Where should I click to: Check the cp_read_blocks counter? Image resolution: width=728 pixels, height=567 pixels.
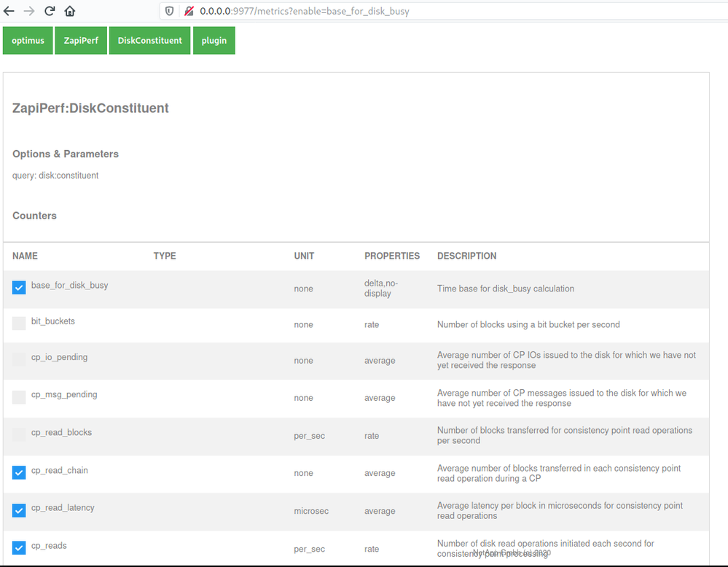pos(18,435)
